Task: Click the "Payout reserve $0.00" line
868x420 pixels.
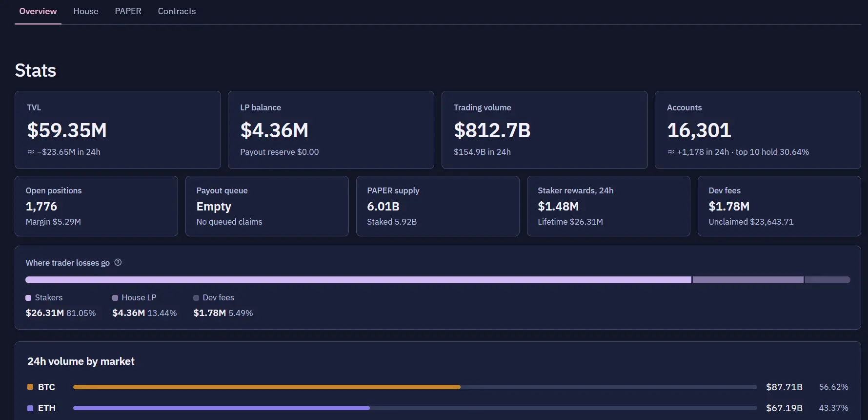Action: [x=280, y=152]
